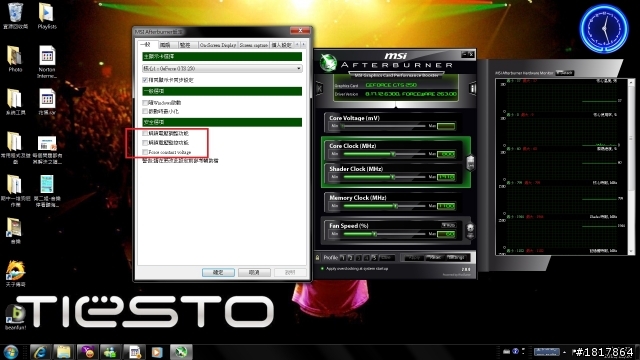
Task: Select MSI Afterburner taskbar icon
Action: coord(181,352)
